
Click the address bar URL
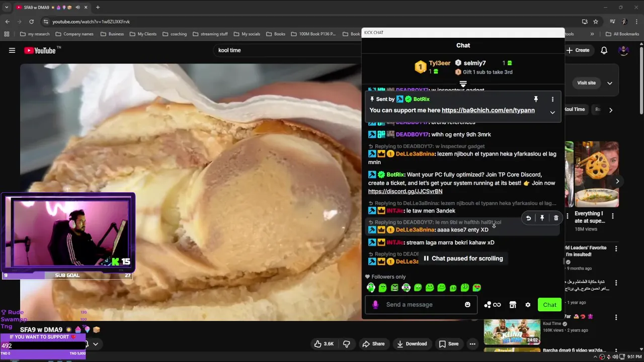pos(91,22)
